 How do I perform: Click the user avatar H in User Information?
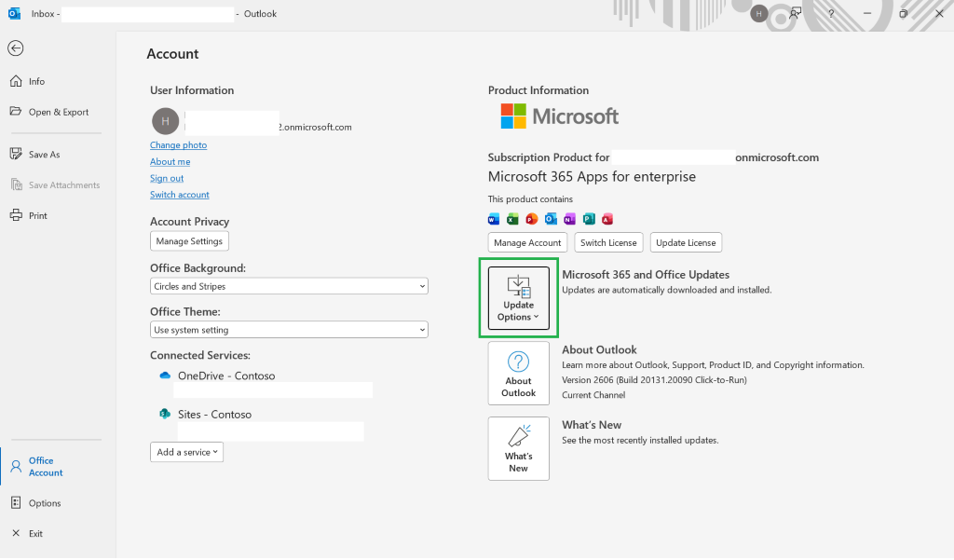click(x=166, y=121)
